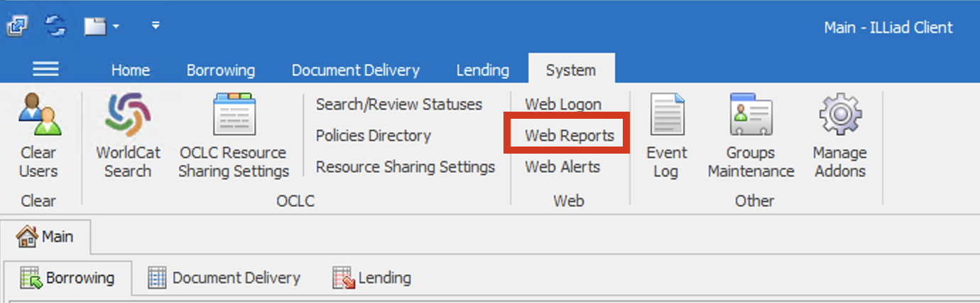Open the Event Log
Screen dimensions: 980x303
[x=666, y=117]
